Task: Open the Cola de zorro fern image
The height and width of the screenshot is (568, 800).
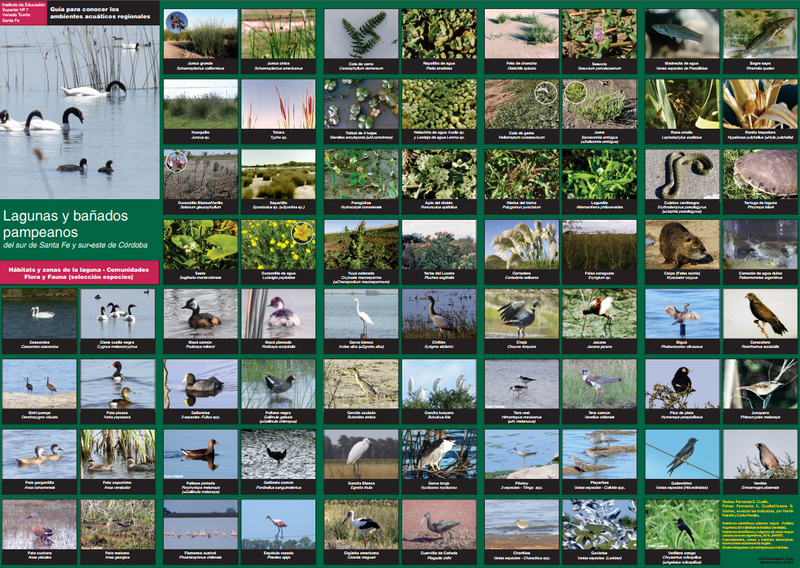Action: tap(359, 34)
